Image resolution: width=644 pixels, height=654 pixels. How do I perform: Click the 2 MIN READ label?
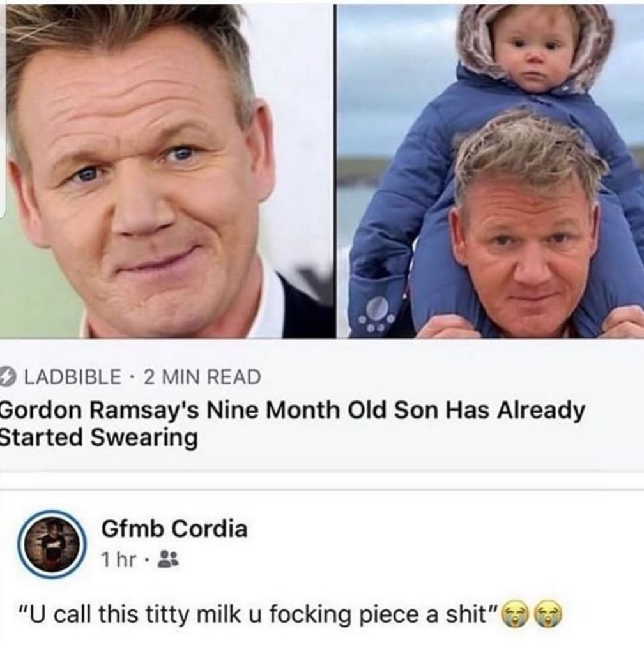(203, 377)
